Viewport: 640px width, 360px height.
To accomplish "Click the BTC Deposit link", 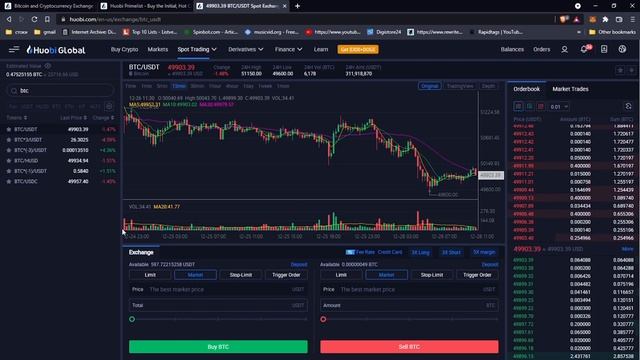I will [x=490, y=264].
